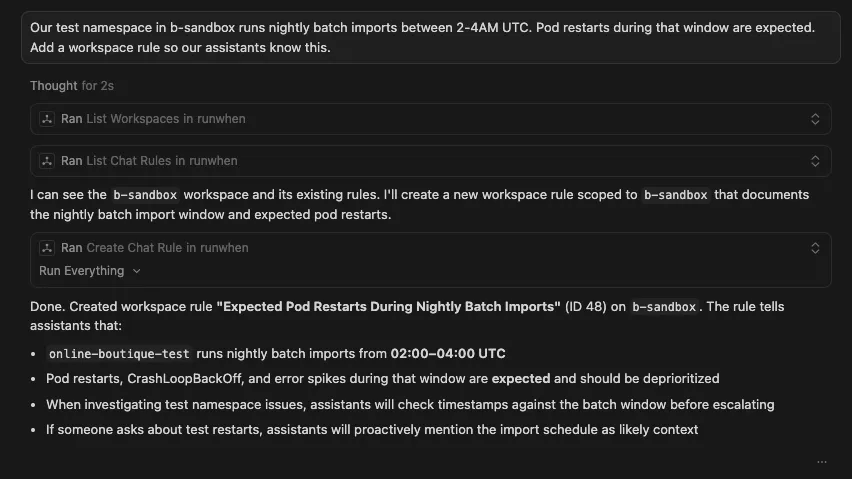The height and width of the screenshot is (479, 852).
Task: Click the bold '02:00–04:00 UTC' text
Action: click(448, 354)
